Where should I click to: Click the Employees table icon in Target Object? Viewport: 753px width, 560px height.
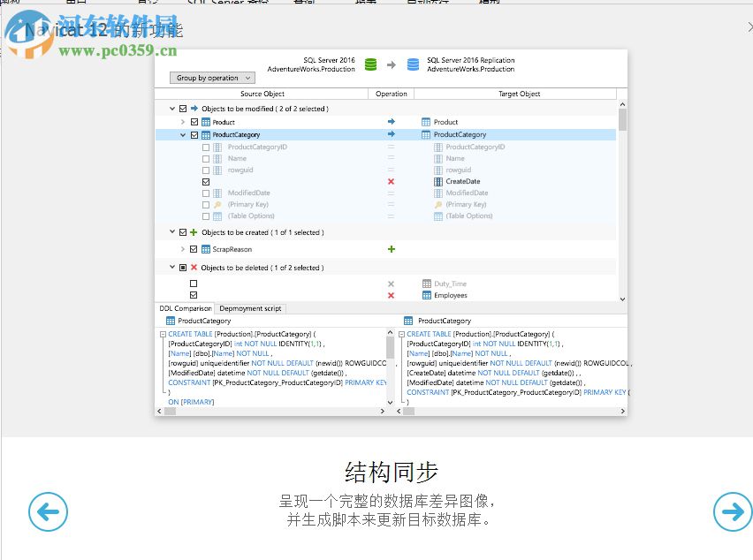[428, 295]
